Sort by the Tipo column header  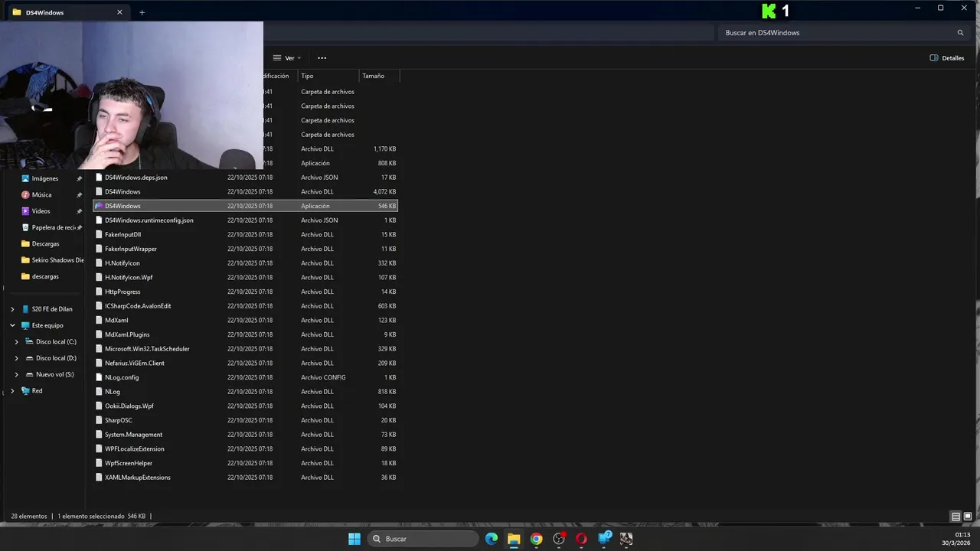click(328, 76)
